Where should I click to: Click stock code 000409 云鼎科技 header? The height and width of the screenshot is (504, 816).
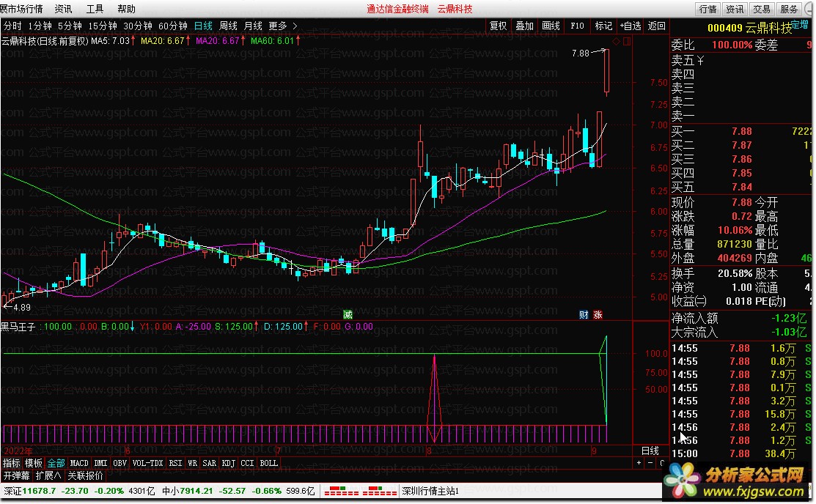(749, 28)
